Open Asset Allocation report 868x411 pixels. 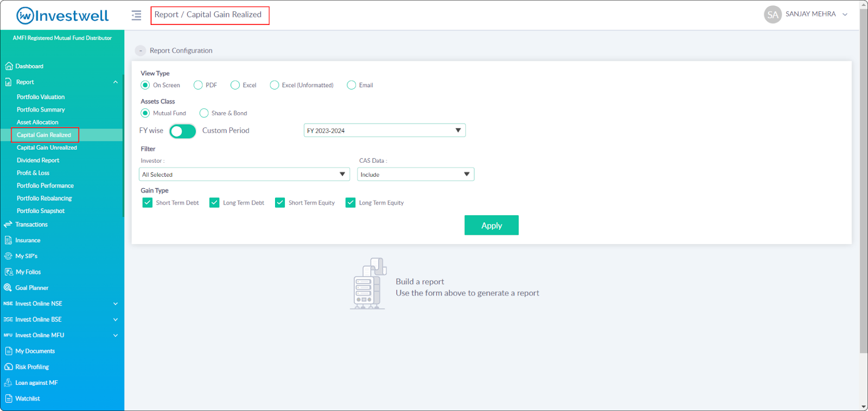click(x=37, y=123)
